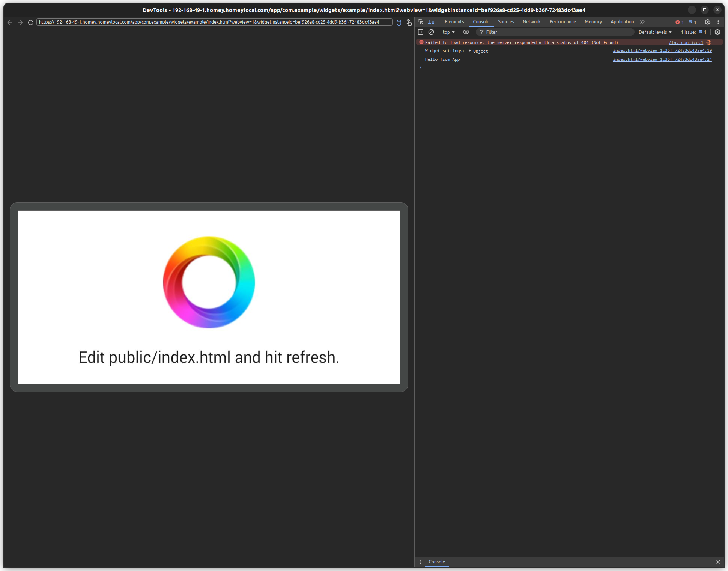Viewport: 728px width, 571px height.
Task: Clear the console with the circle-slash icon
Action: (x=431, y=32)
